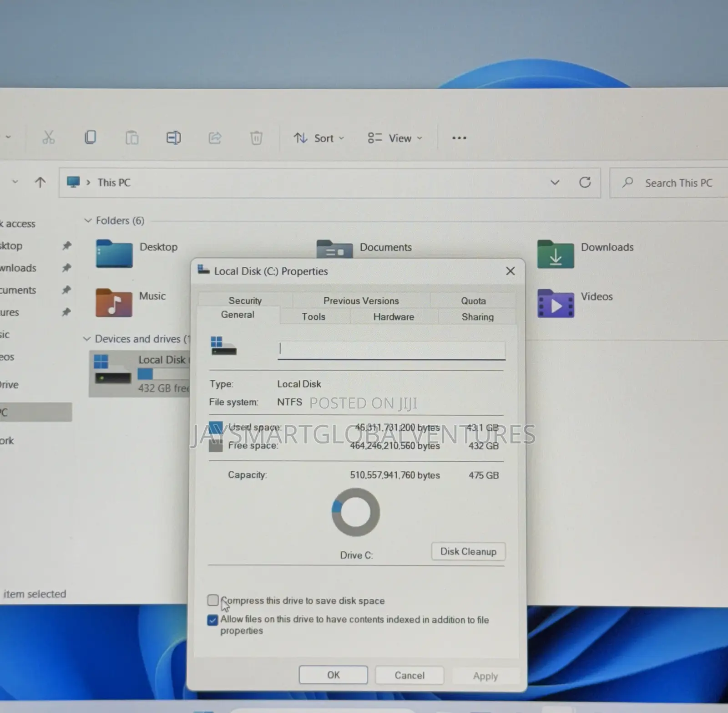Open the Downloads folder icon
The image size is (728, 713).
[556, 254]
